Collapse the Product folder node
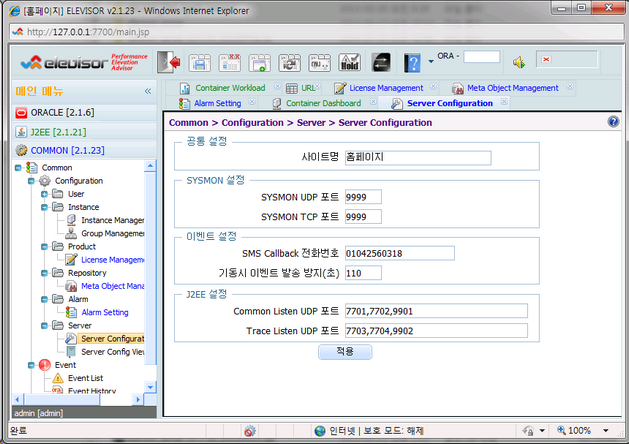 coord(44,247)
